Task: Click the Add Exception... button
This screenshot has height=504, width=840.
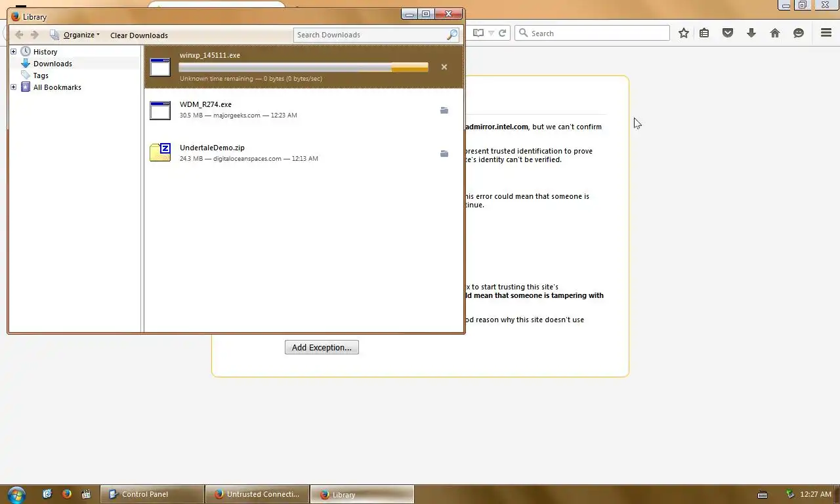Action: 322,347
